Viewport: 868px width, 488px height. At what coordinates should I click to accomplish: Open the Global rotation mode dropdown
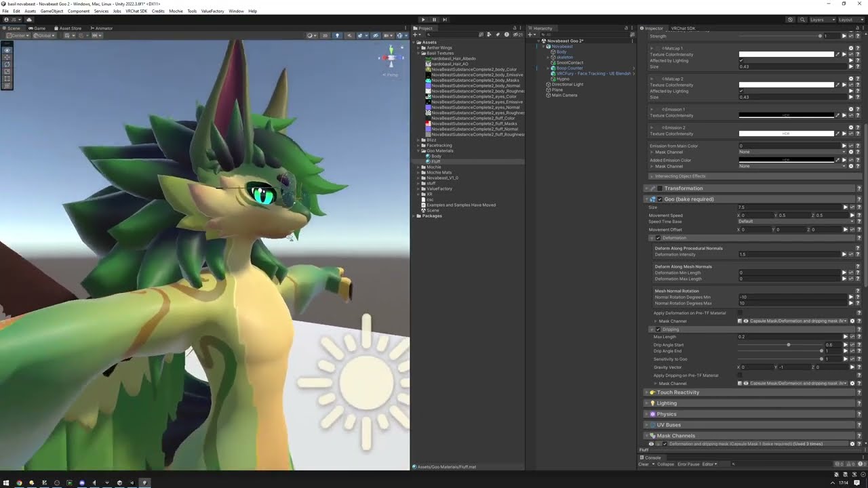pyautogui.click(x=45, y=35)
